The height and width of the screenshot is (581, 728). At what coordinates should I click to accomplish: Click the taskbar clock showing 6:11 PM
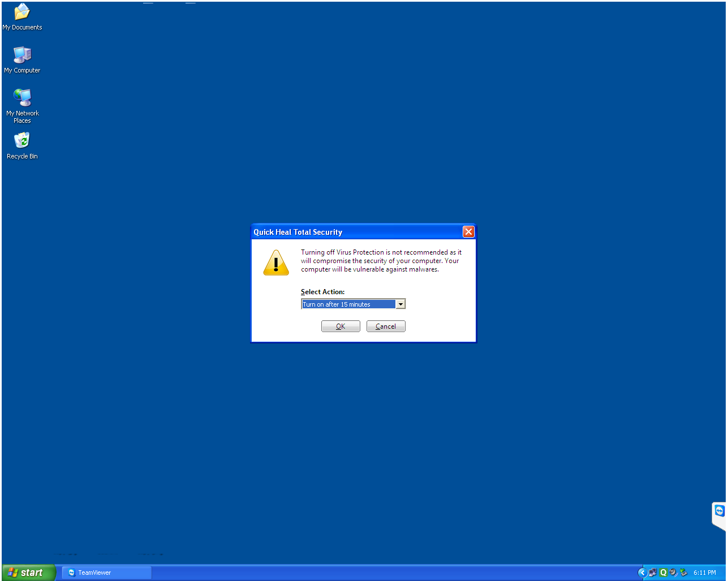tap(705, 573)
